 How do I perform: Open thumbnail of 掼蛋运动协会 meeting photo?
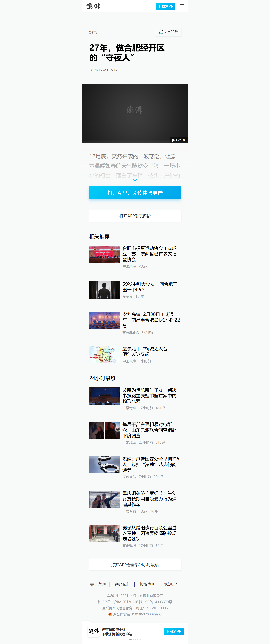point(104,254)
